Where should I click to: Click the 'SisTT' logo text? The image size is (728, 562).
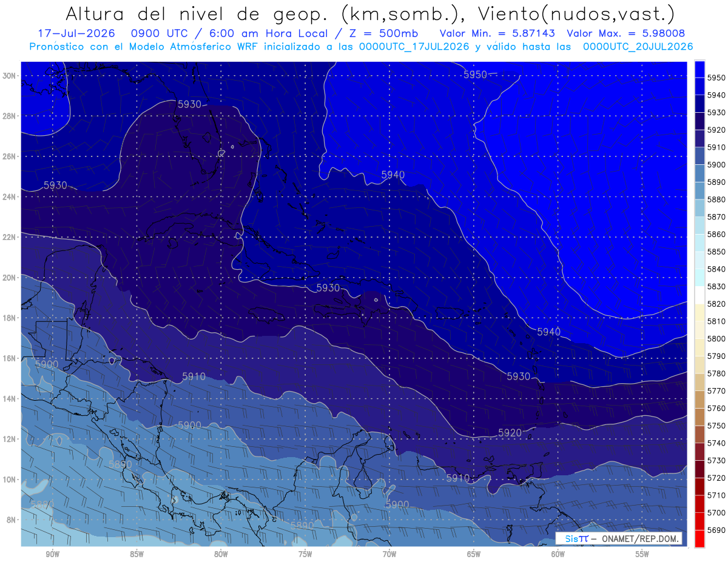576,538
